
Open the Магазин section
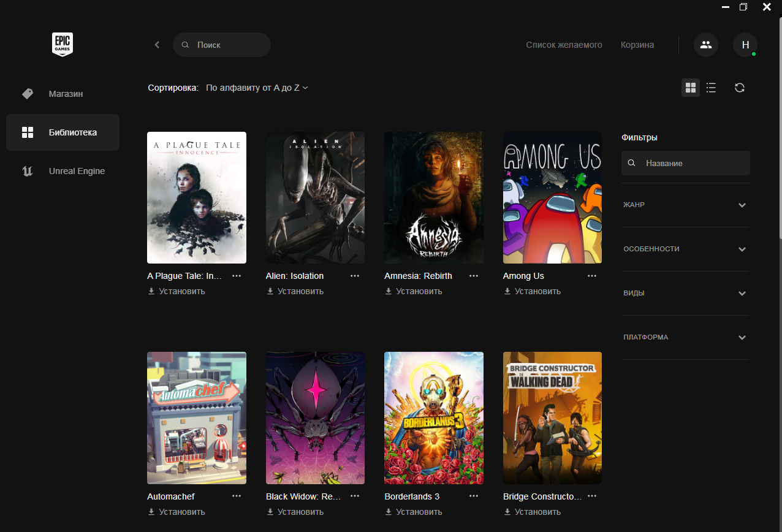63,94
